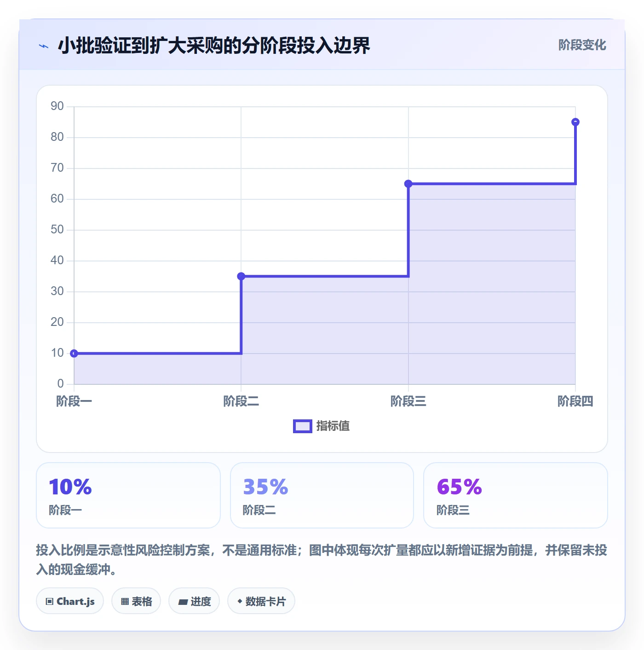644x650 pixels.
Task: Click the 阶段一 data point at 10
Action: tap(74, 354)
